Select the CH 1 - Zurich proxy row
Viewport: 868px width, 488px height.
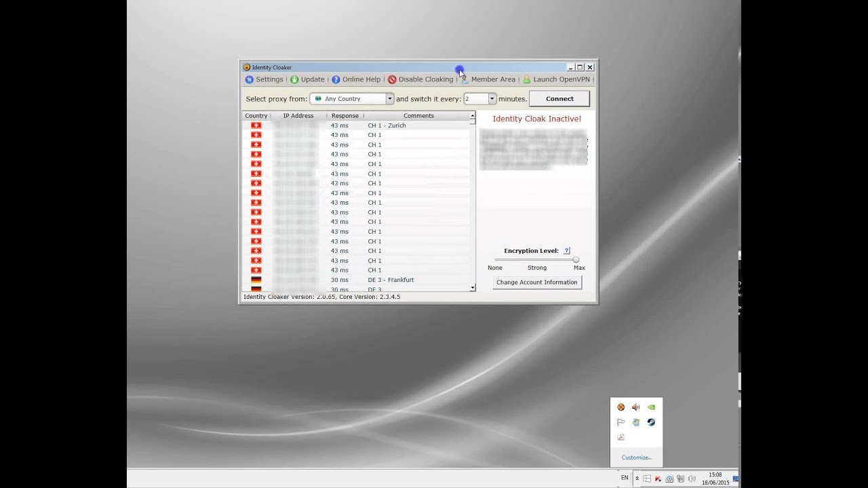pos(356,125)
